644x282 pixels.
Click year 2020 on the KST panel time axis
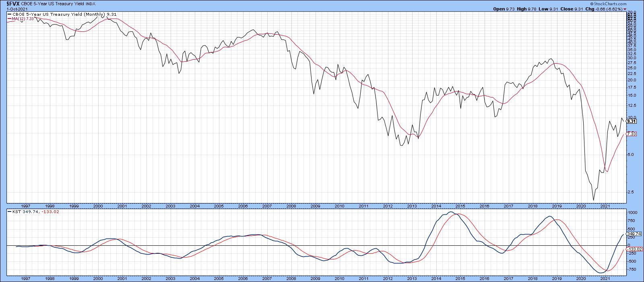click(x=581, y=278)
